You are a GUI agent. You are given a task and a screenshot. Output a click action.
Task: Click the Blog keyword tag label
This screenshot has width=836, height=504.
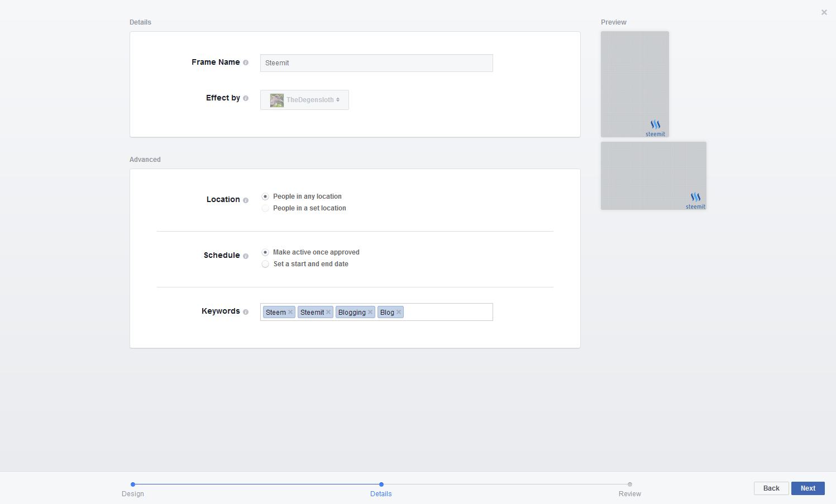click(387, 313)
